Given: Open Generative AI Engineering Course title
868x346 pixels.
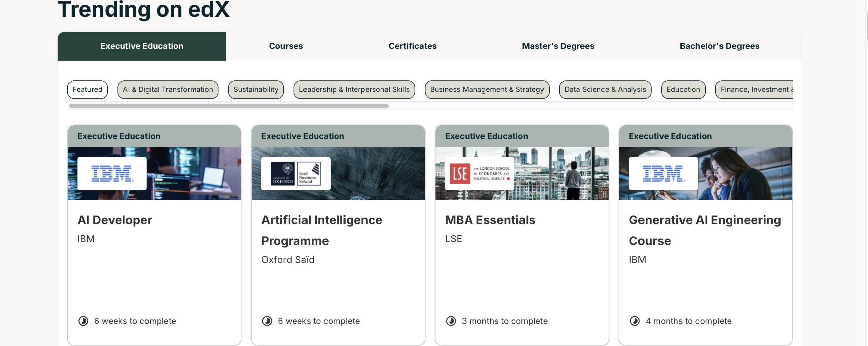Looking at the screenshot, I should click(x=705, y=230).
